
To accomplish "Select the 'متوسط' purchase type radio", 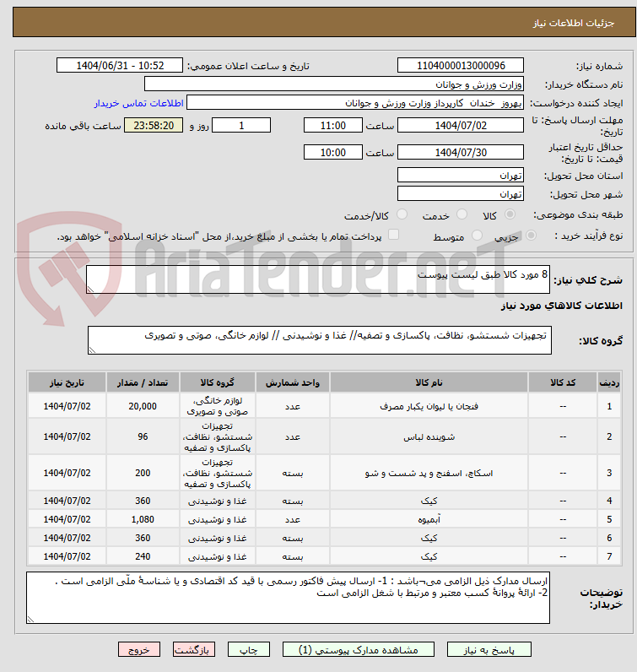I will [477, 236].
